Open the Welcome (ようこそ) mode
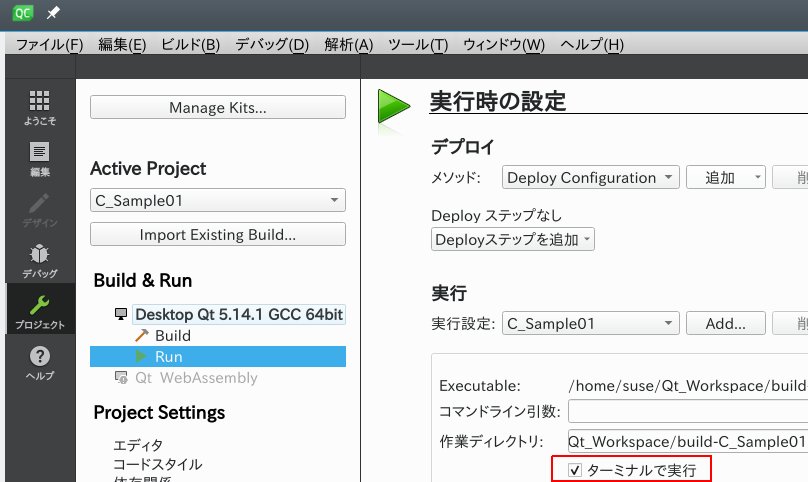 (39, 107)
